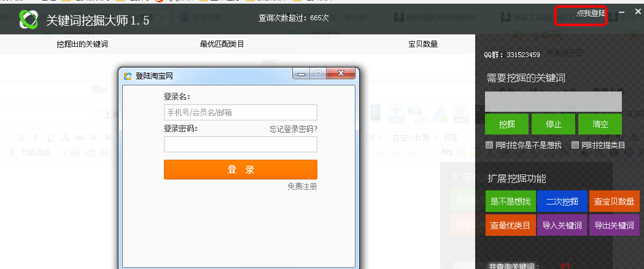Click the blue 二次挖掘 button
The width and height of the screenshot is (644, 269).
tap(562, 201)
